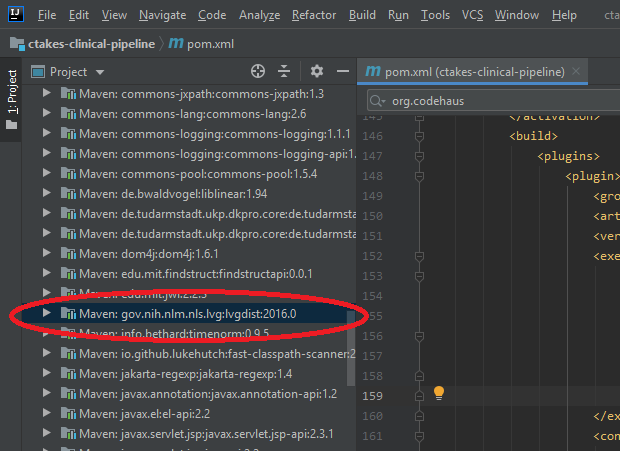Image resolution: width=620 pixels, height=451 pixels.
Task: Click the IntelliJ IDEA logo icon
Action: coord(16,14)
